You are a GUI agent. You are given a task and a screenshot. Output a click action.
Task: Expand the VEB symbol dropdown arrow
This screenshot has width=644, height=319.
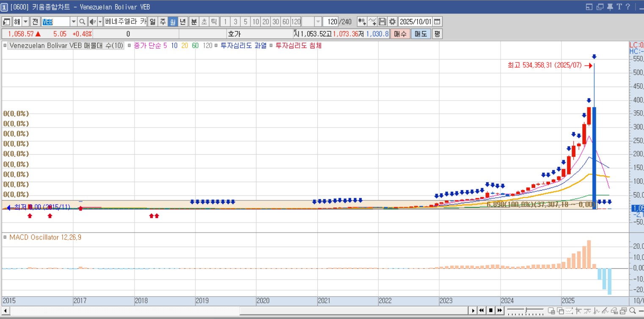(73, 22)
